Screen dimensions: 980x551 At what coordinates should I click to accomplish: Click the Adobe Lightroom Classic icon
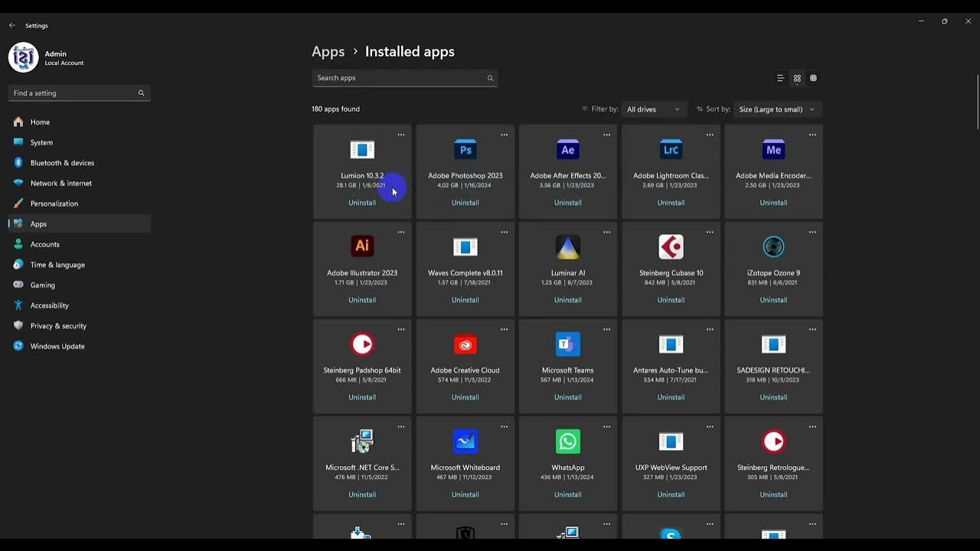671,150
